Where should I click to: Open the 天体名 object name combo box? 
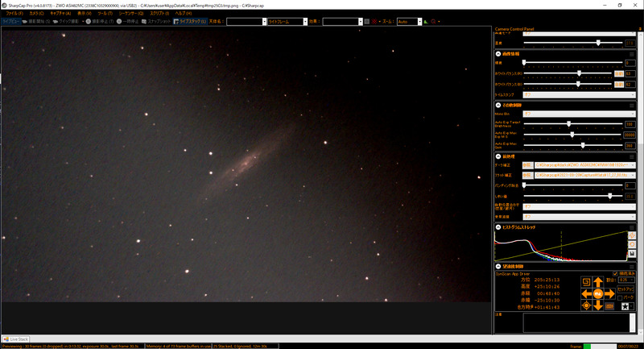tap(246, 22)
